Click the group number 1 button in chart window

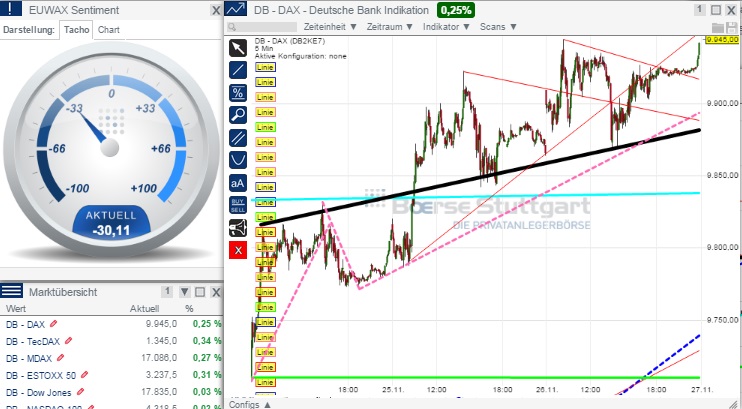click(x=700, y=9)
